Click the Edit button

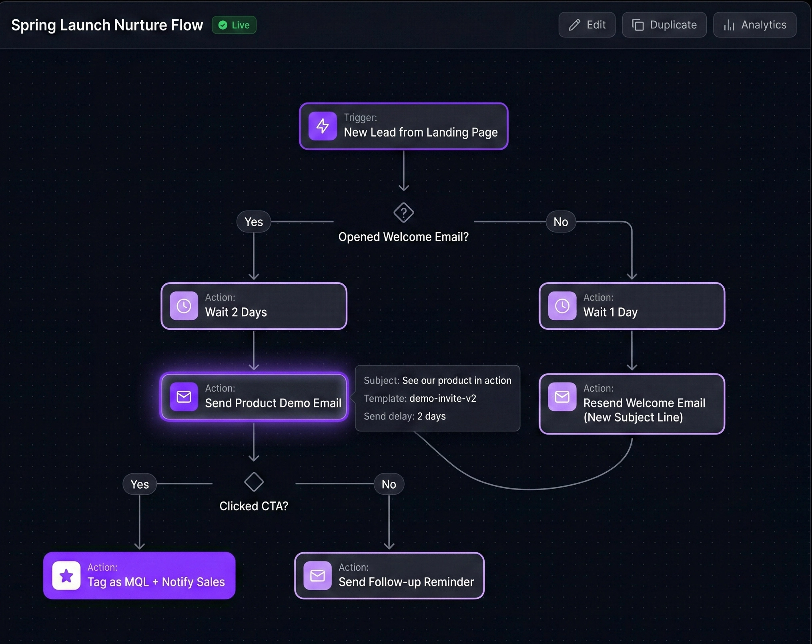pos(587,25)
